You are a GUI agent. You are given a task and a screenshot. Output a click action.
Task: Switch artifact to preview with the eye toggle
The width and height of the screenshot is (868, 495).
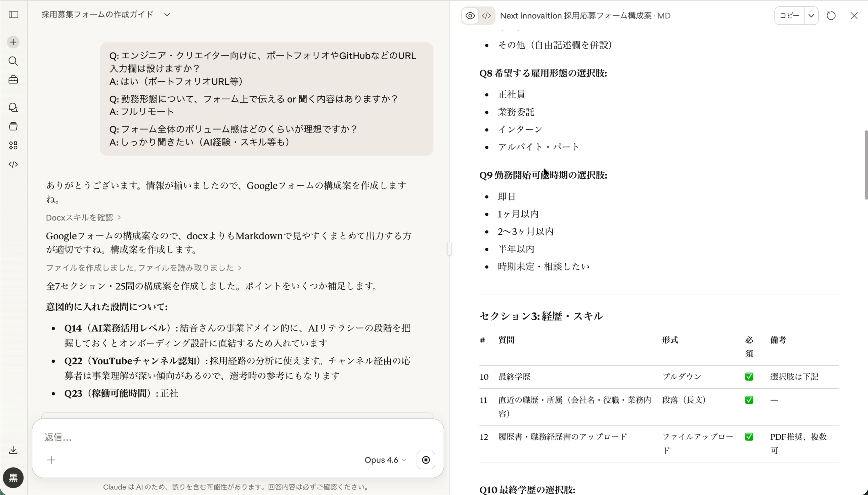click(x=470, y=15)
